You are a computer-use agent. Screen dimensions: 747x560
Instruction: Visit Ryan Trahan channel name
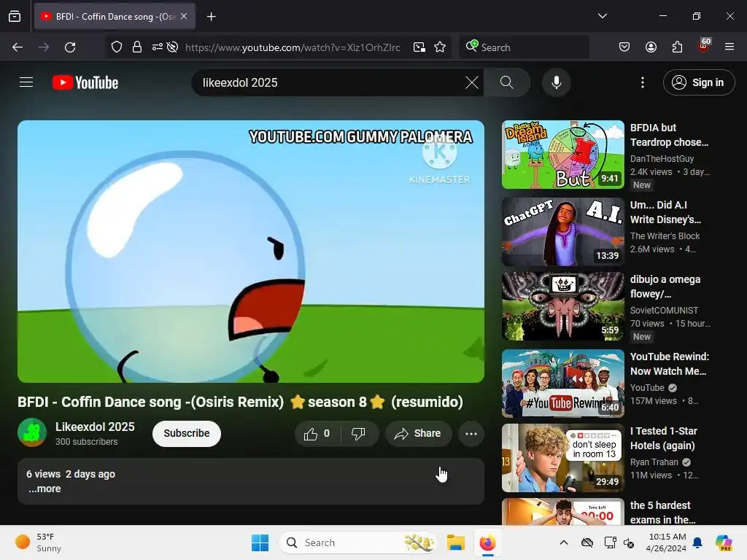(654, 462)
